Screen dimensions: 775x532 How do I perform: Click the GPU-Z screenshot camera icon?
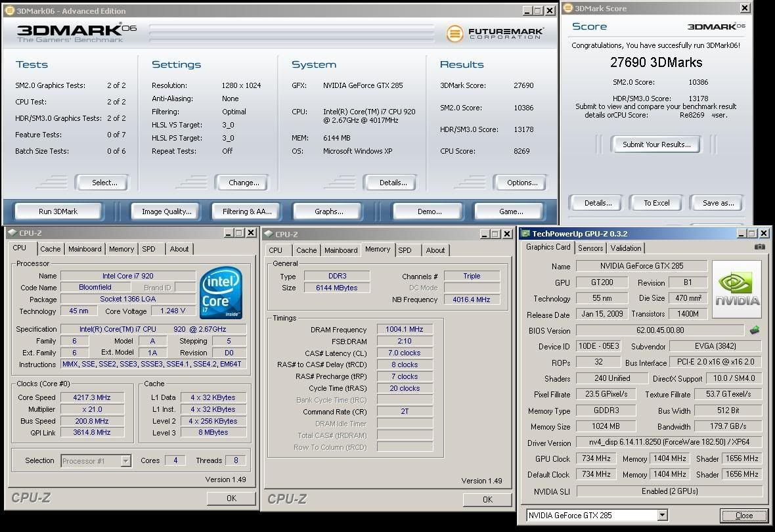(760, 247)
